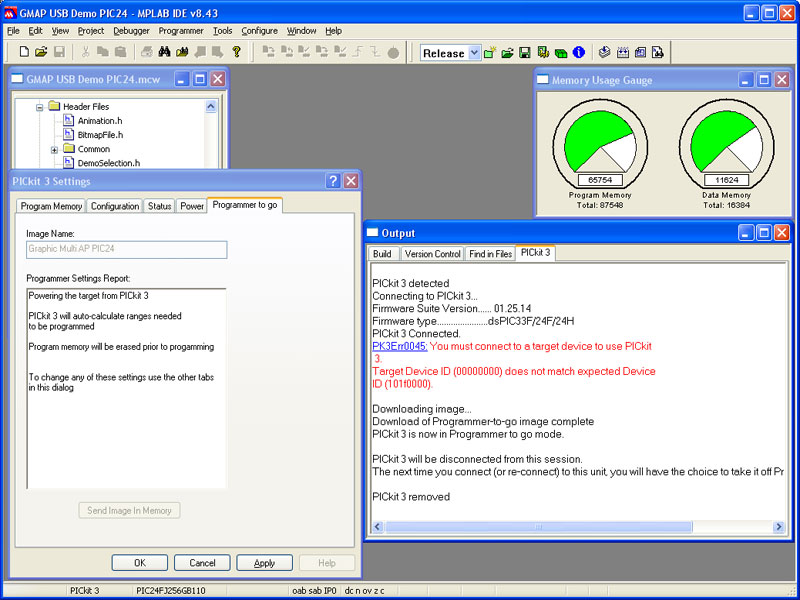Switch to the Configuration tab
Viewport: 800px width, 600px height.
point(115,206)
